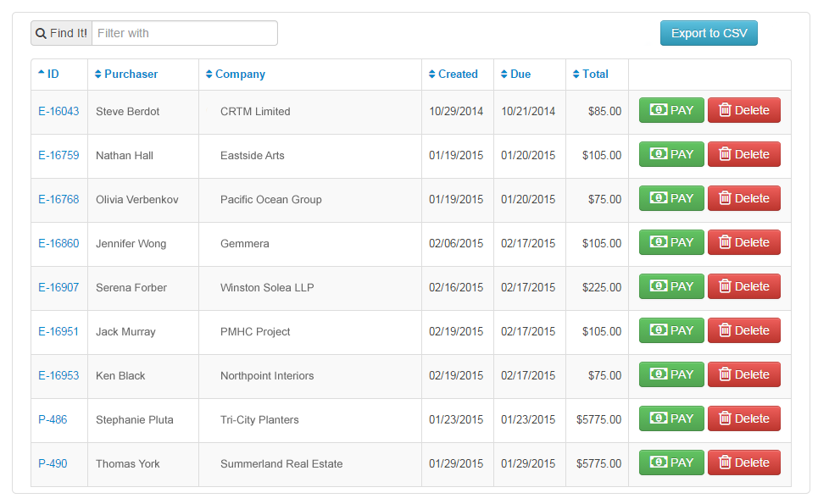Screen dimensions: 818x504
Task: Pay the Northpoint Interiors invoice
Action: 671,374
